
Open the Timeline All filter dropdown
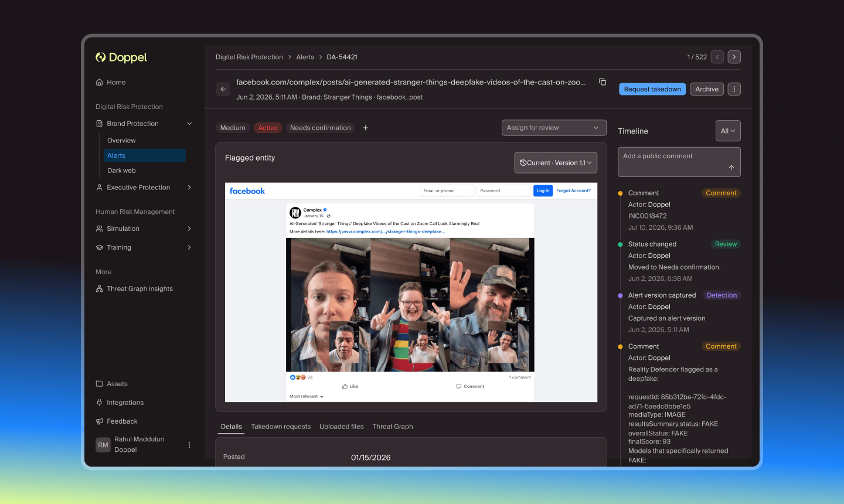point(728,131)
